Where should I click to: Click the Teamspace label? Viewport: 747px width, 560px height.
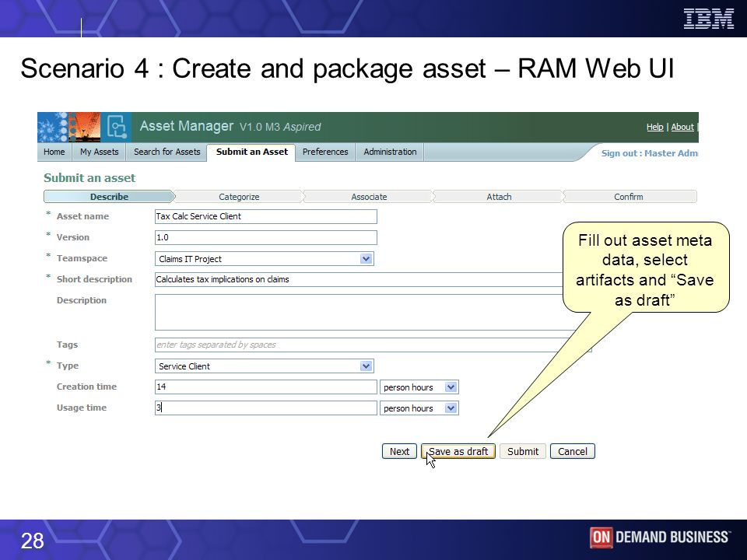tap(82, 258)
